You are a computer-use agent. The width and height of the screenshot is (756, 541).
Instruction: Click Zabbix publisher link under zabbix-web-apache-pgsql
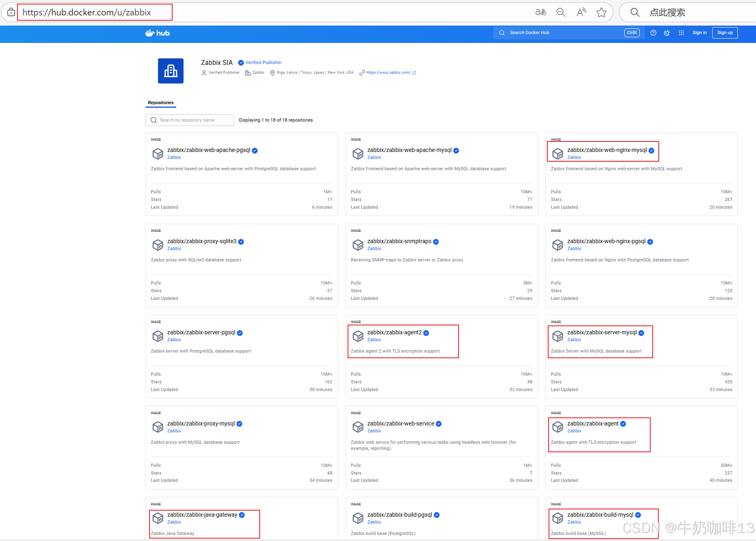(174, 157)
